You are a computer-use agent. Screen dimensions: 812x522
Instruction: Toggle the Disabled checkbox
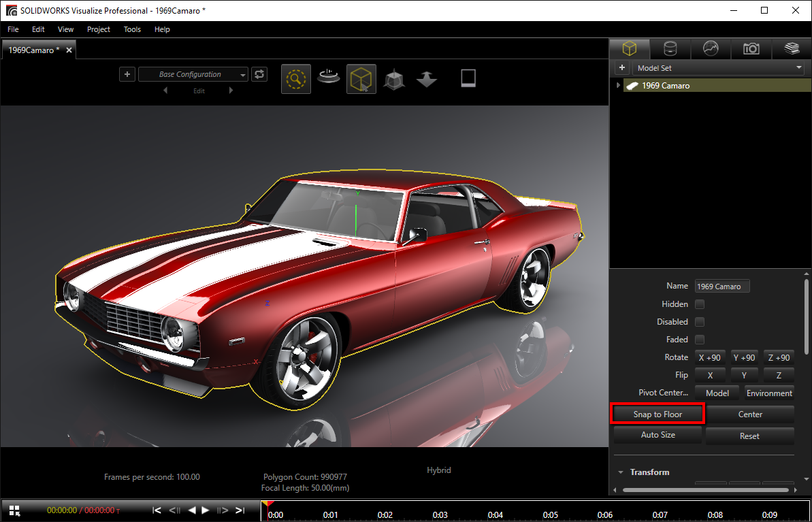(699, 322)
